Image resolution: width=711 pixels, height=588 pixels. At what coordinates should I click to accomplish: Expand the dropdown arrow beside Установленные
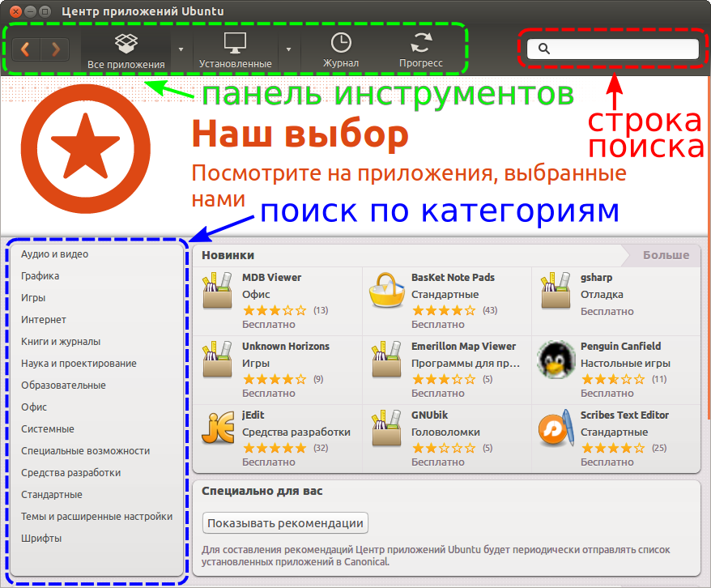tap(288, 49)
